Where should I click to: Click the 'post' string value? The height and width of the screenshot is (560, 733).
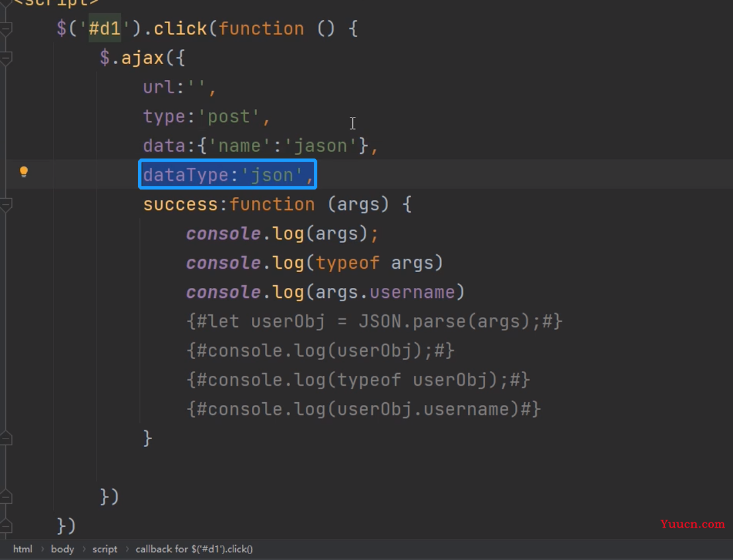click(x=229, y=117)
